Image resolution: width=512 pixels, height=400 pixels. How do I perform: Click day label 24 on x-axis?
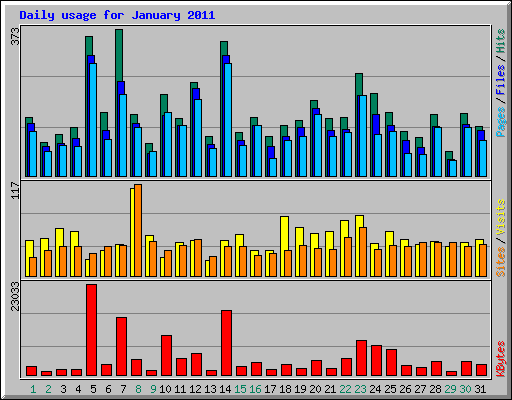[x=375, y=389]
